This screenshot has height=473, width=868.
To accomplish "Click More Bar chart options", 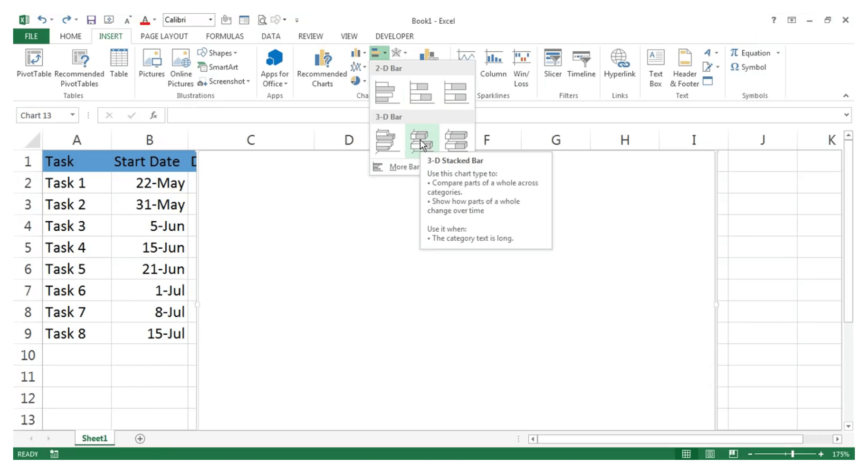I will [404, 166].
